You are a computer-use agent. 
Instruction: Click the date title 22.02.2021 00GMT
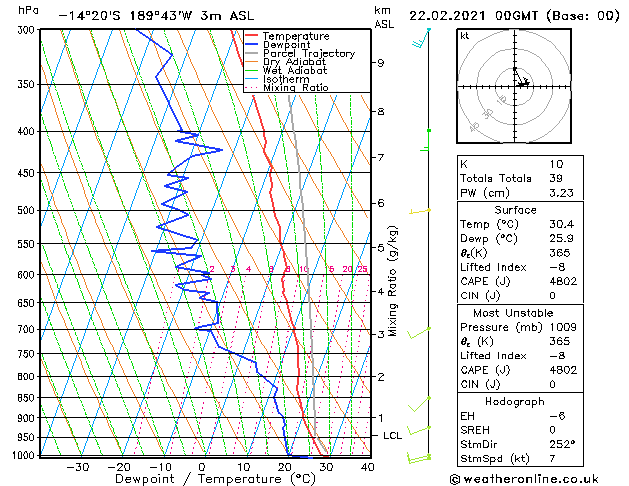473,16
